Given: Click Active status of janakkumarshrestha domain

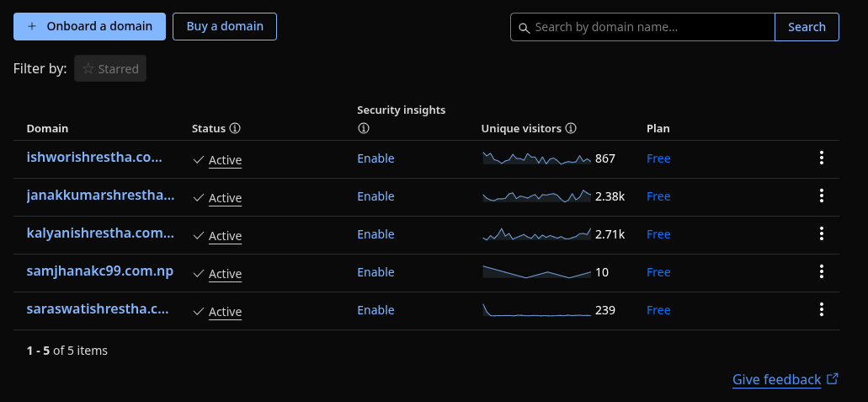Looking at the screenshot, I should (225, 198).
